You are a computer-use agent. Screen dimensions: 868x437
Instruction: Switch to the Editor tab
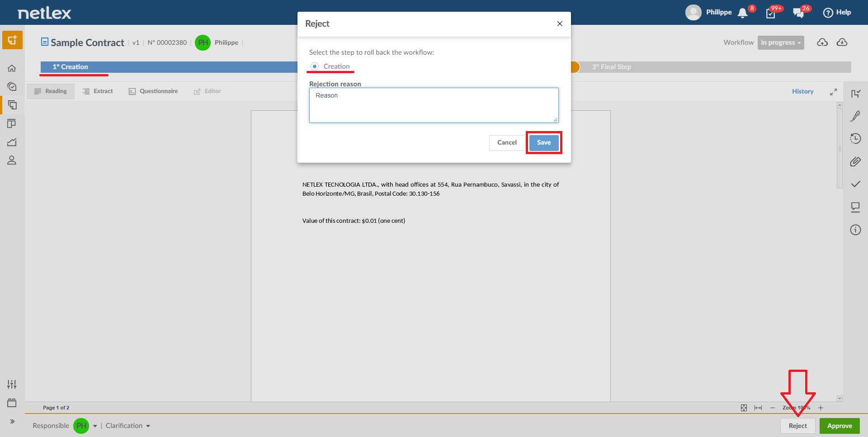pos(208,91)
